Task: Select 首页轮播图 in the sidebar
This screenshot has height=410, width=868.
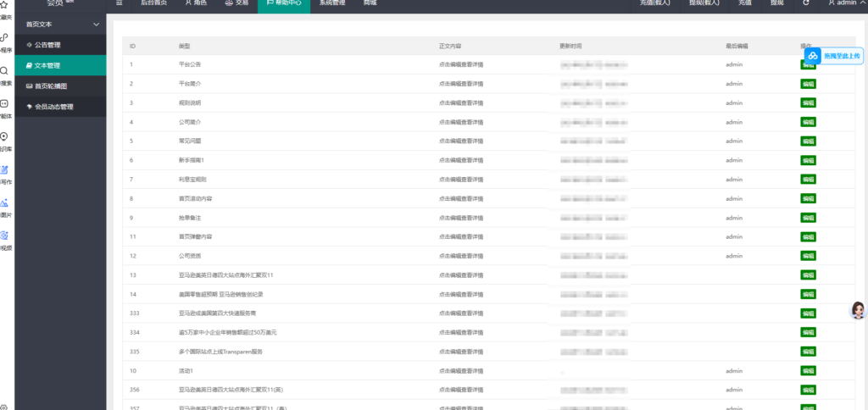Action: point(51,86)
